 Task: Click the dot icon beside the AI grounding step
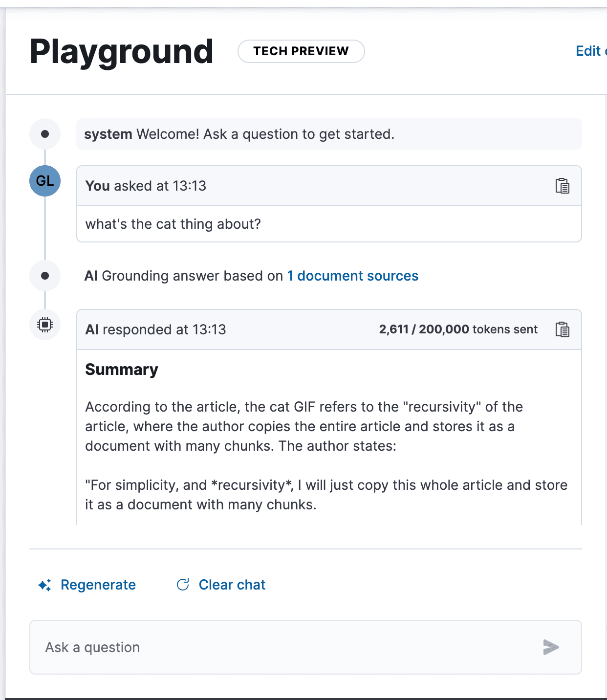(x=44, y=276)
